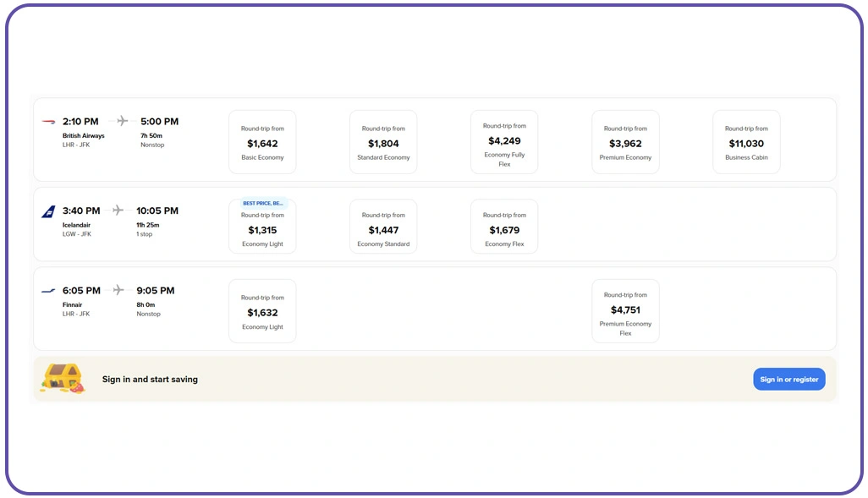The image size is (868, 498).
Task: Click the airplane icon in the Finnair row
Action: [118, 290]
